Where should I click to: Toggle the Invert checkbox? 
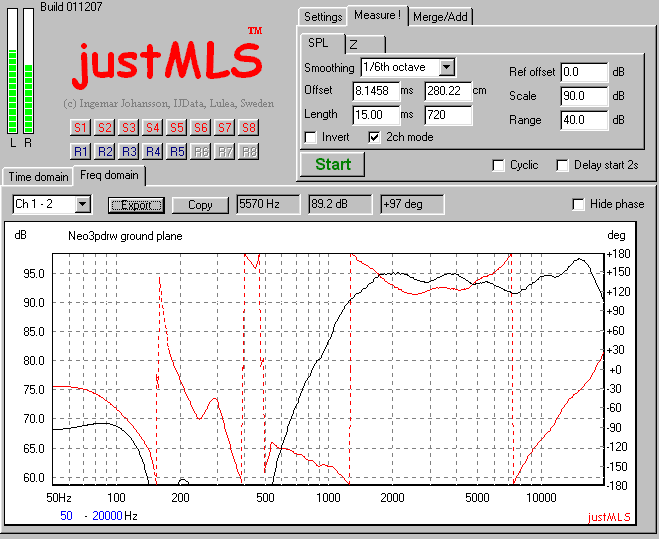click(x=311, y=137)
